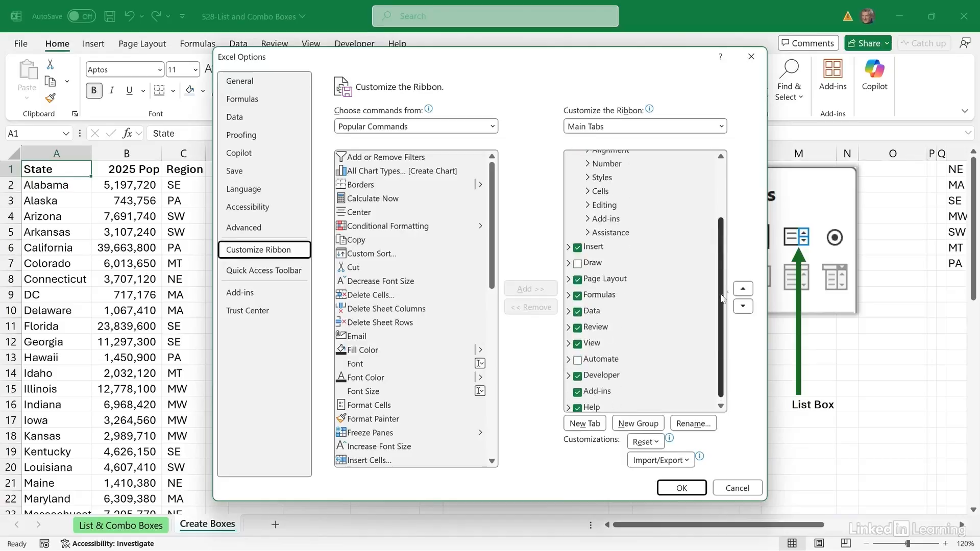Click the Search box in the title bar
Screen dimensions: 980x551
click(x=495, y=16)
